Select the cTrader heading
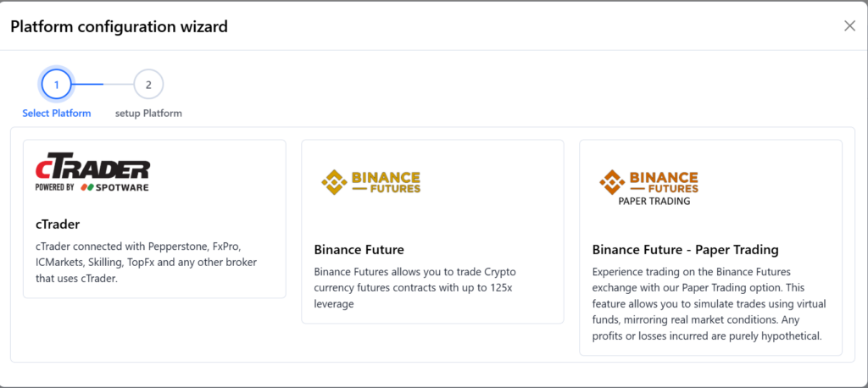 pos(58,224)
